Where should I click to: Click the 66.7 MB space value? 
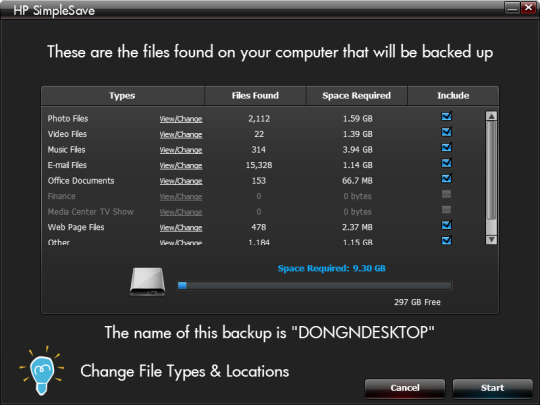(357, 181)
